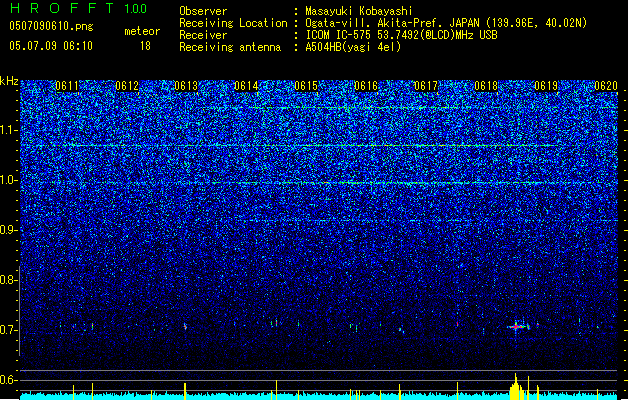
Task: Click the 0614 time marker
Action: pos(246,86)
